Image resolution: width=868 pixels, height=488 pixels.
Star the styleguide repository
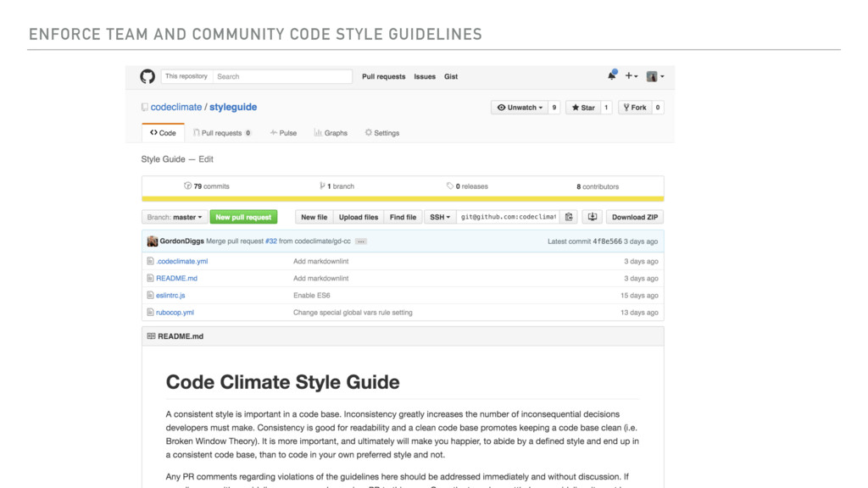(x=583, y=108)
